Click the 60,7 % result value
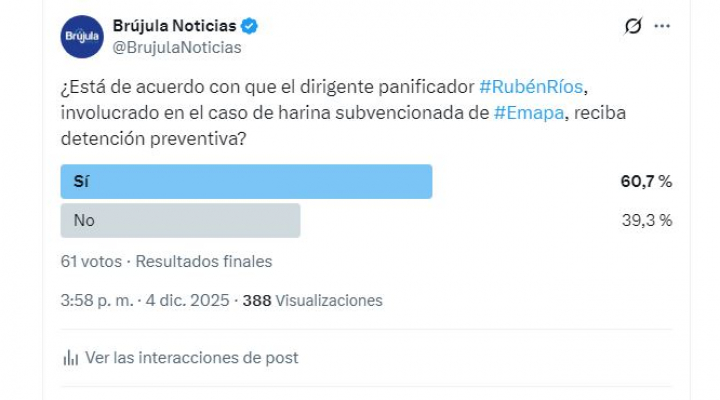Image resolution: width=720 pixels, height=400 pixels. tap(646, 182)
